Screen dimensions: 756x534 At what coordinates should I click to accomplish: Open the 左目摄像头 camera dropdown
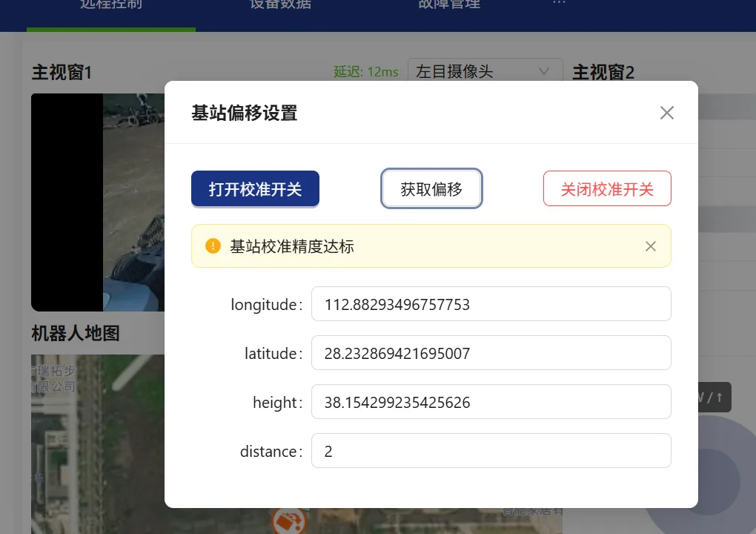click(x=485, y=71)
